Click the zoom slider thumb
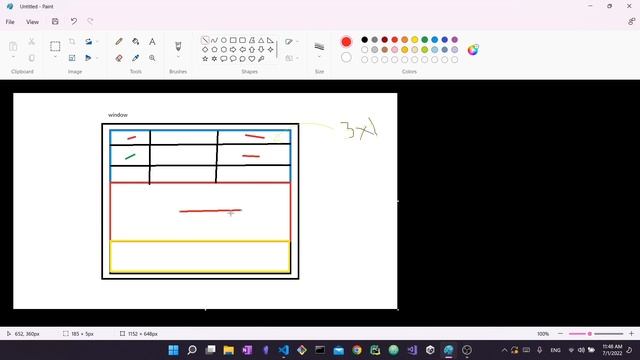 click(589, 334)
